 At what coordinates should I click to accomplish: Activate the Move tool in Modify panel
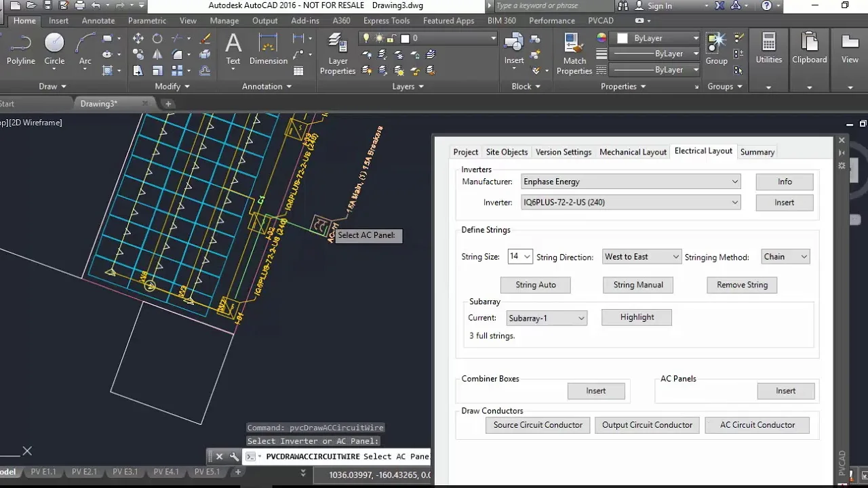(x=138, y=39)
